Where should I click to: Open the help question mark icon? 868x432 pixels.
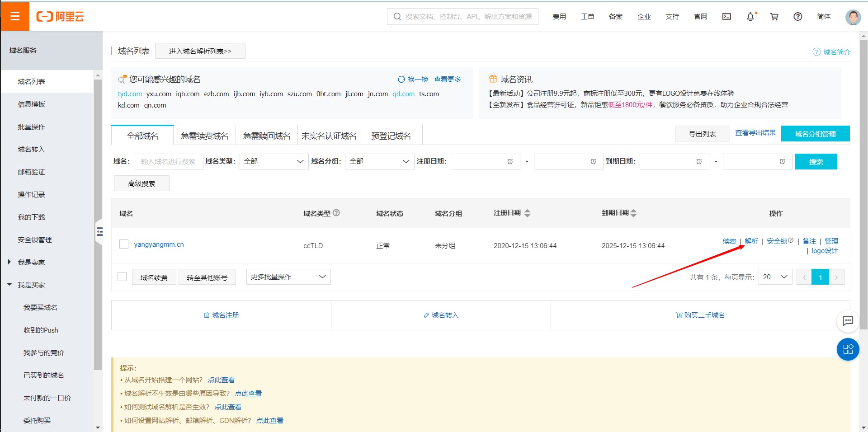click(x=798, y=17)
